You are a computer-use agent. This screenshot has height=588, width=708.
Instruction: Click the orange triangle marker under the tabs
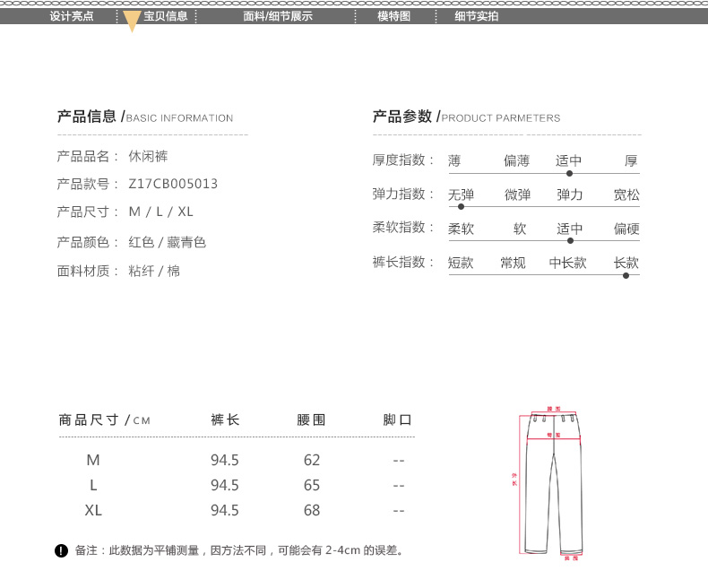132,23
